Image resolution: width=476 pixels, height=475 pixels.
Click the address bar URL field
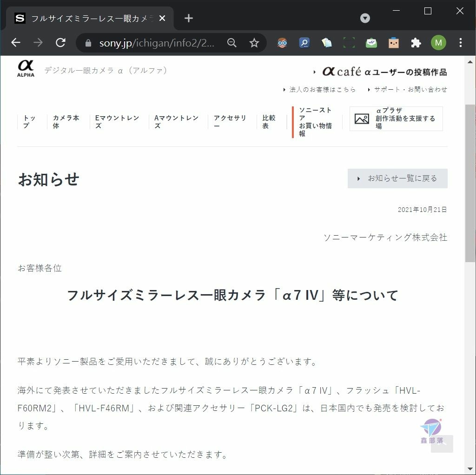coord(157,43)
